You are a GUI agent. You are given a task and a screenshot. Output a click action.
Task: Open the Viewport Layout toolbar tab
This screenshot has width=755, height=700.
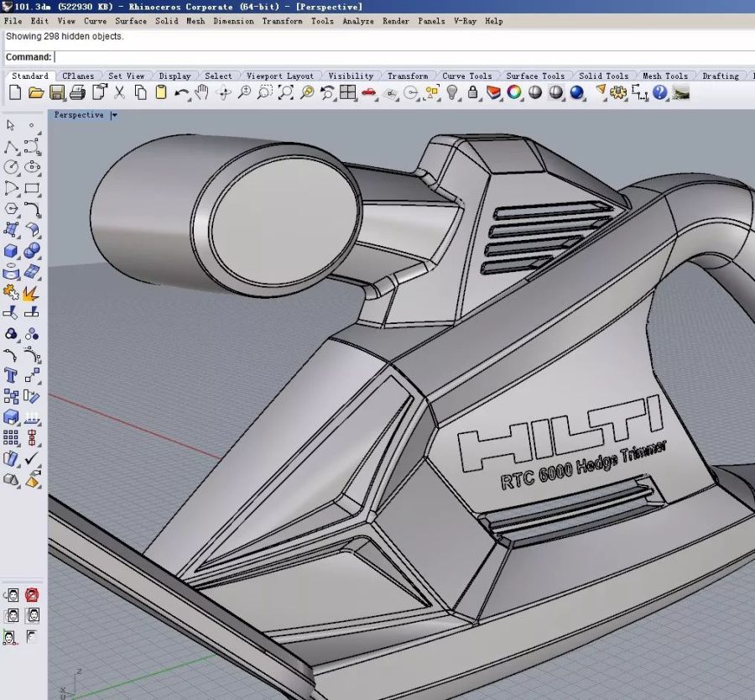[280, 76]
